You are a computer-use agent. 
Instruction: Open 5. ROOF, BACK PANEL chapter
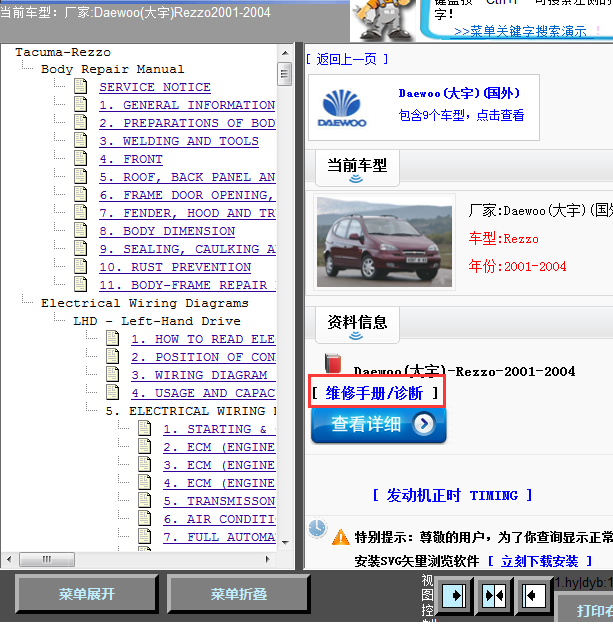(187, 177)
